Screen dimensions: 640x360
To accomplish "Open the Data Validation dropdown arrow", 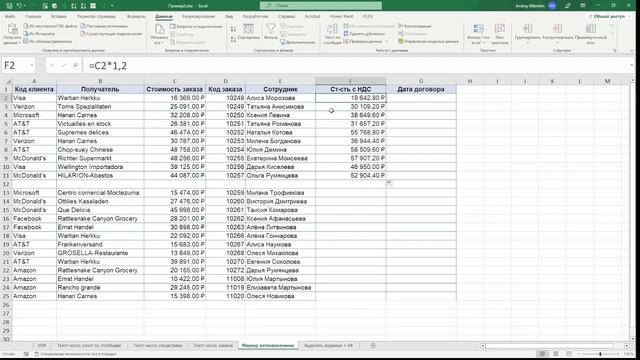I will tap(387, 41).
